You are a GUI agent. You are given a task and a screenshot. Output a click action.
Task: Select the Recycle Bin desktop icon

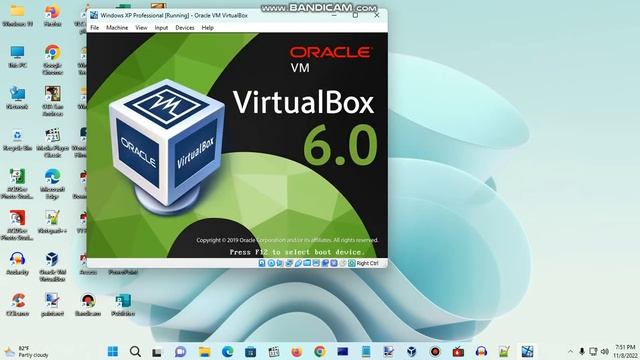[x=18, y=140]
